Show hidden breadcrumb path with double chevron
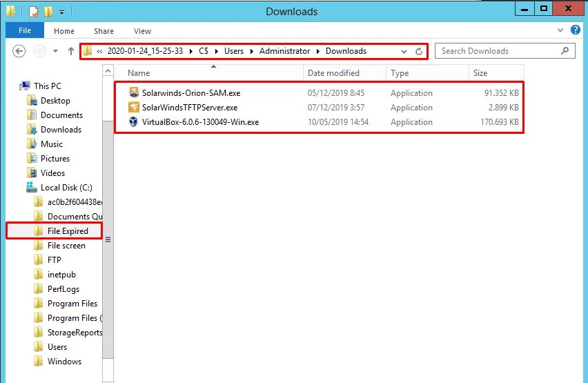Image resolution: width=588 pixels, height=383 pixels. click(x=99, y=51)
